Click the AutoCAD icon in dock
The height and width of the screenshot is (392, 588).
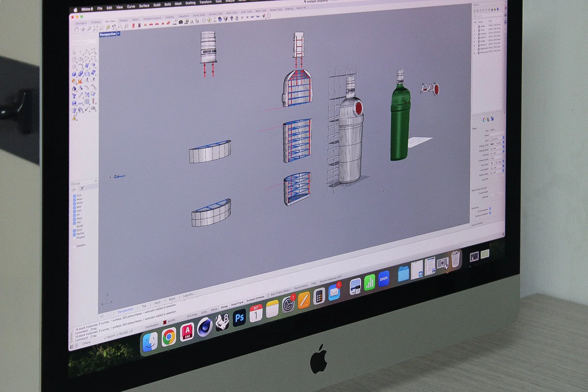pyautogui.click(x=187, y=332)
